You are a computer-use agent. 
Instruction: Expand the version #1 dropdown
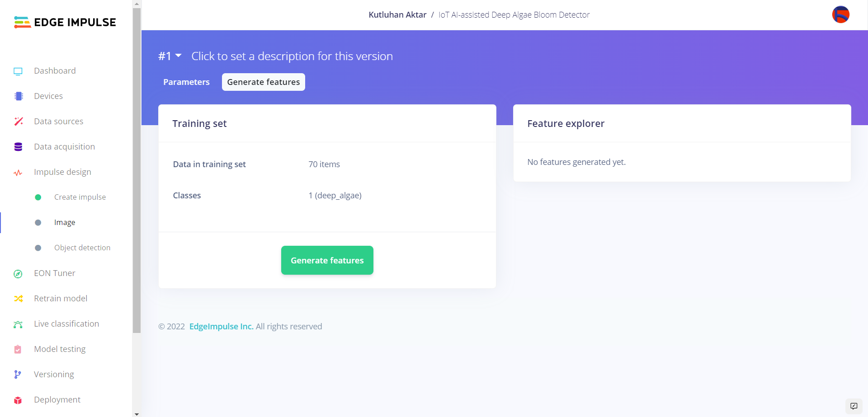[x=170, y=56]
